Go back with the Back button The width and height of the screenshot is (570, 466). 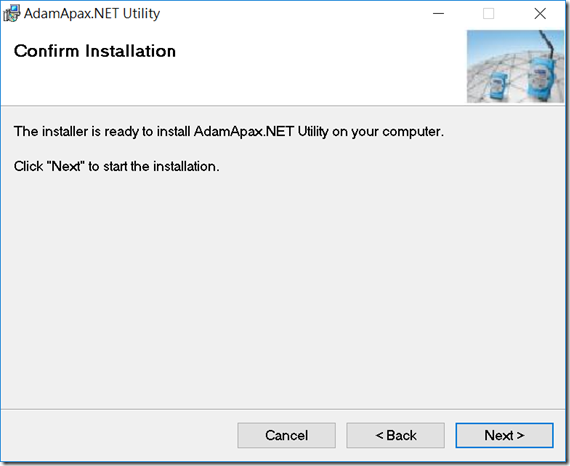click(x=396, y=435)
